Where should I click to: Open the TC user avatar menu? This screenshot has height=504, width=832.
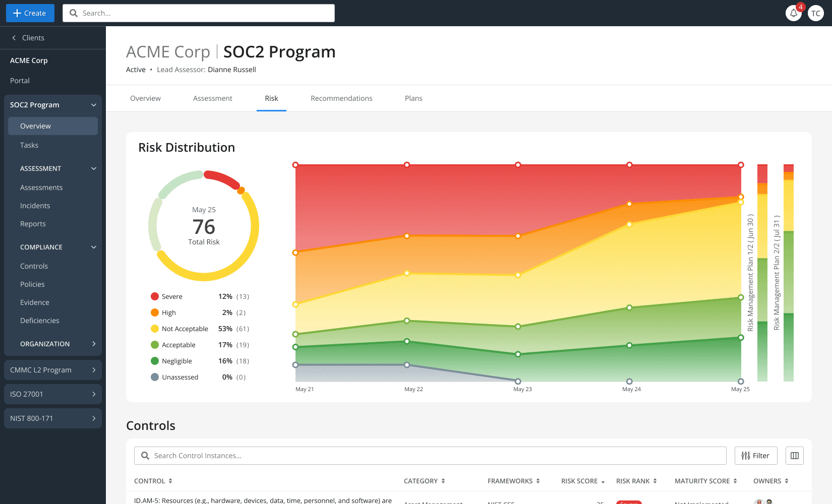[816, 13]
